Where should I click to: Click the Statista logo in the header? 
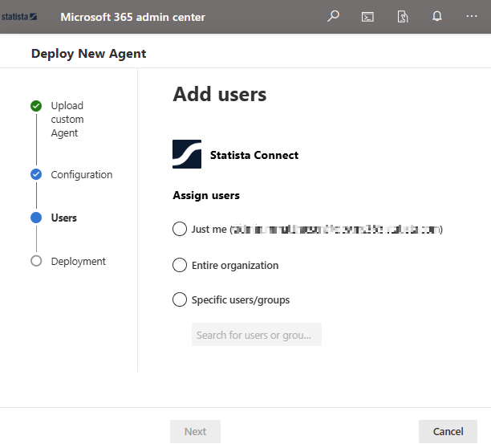pyautogui.click(x=20, y=16)
